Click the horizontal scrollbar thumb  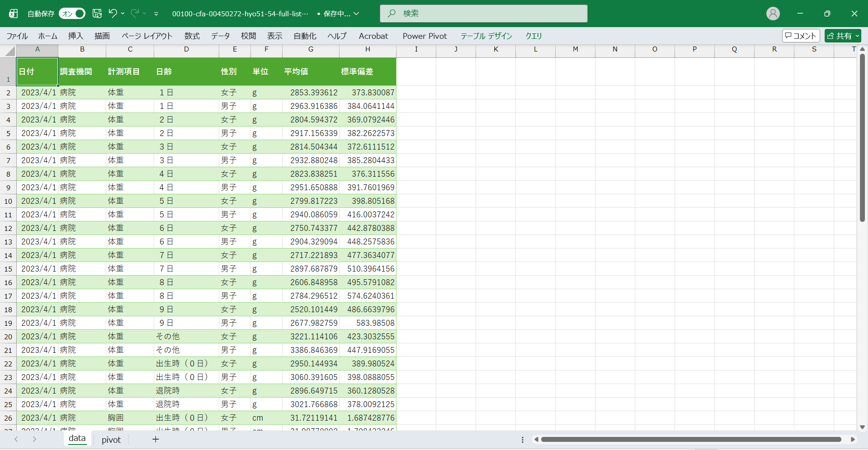[x=691, y=439]
